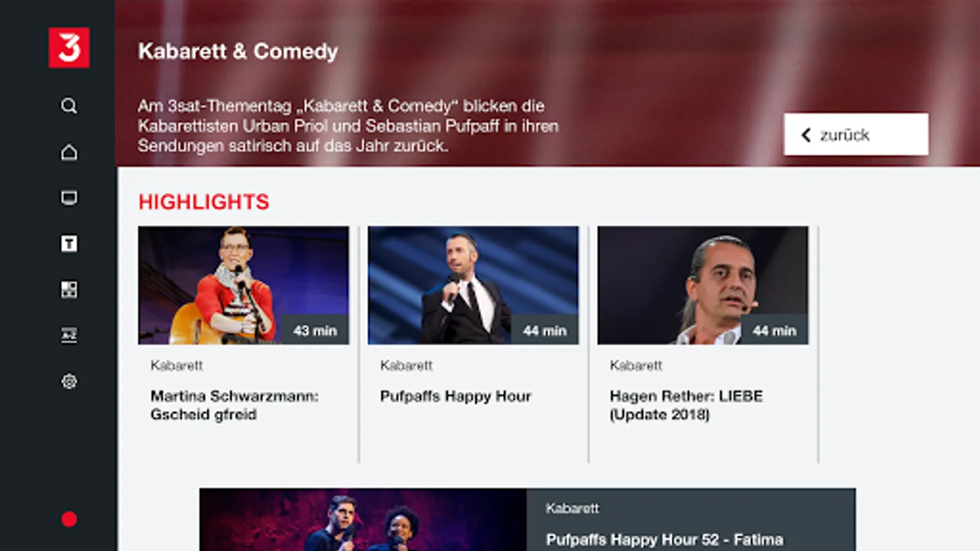Screen dimensions: 980x551
Task: Open settings via gear icon
Action: click(x=69, y=381)
